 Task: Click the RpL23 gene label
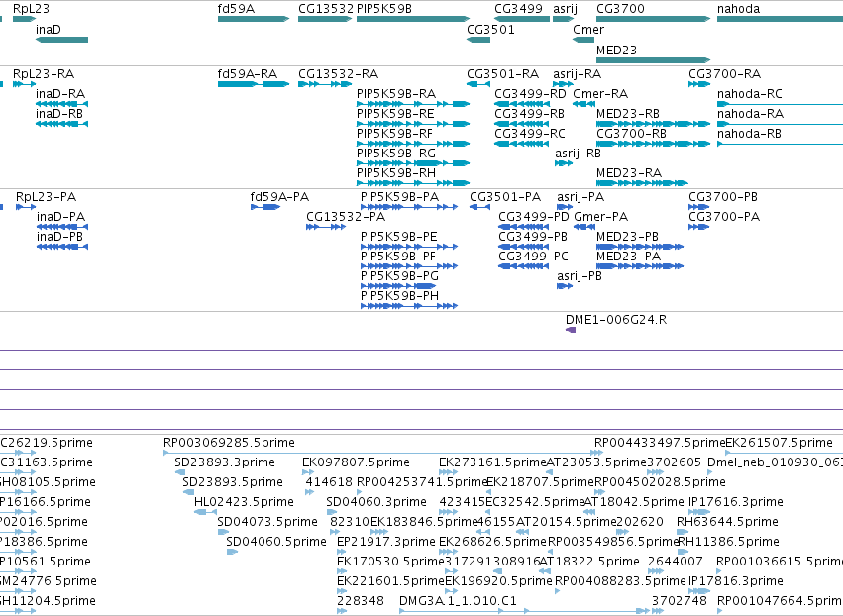pyautogui.click(x=31, y=9)
